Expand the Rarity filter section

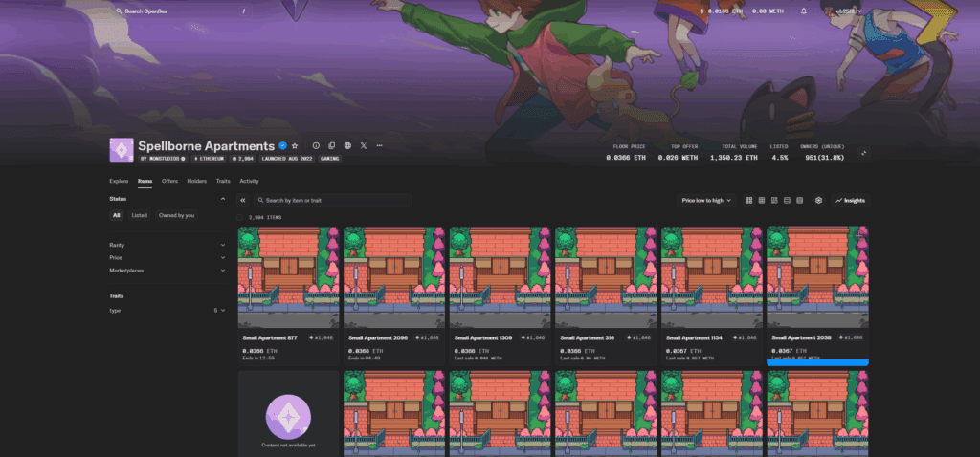coord(167,245)
